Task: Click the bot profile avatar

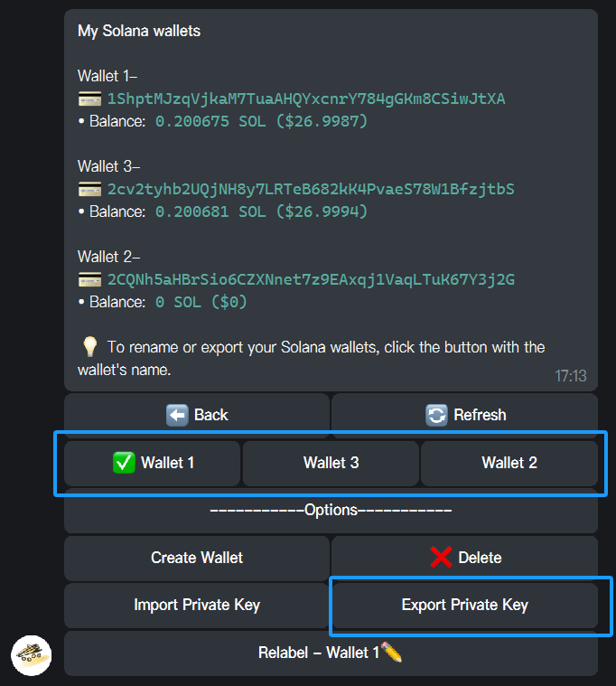Action: coord(31,655)
